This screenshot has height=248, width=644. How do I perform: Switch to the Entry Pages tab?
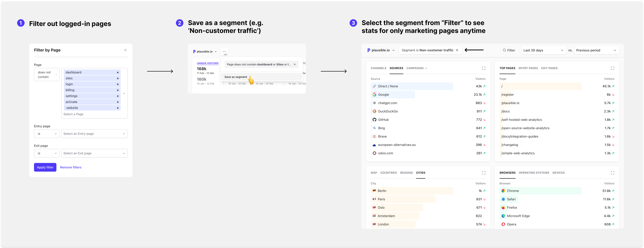(528, 68)
